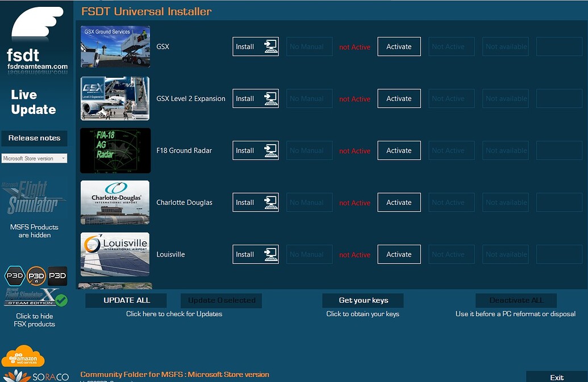Click the Exit button

point(556,376)
